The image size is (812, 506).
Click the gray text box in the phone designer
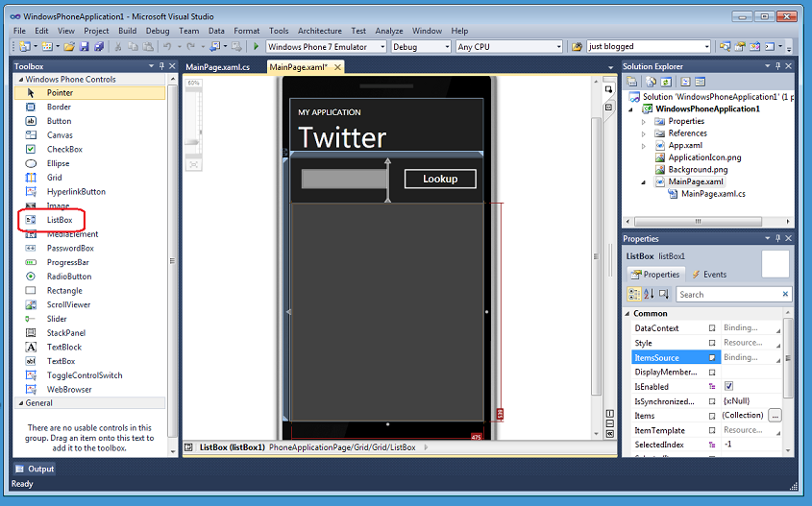[344, 179]
